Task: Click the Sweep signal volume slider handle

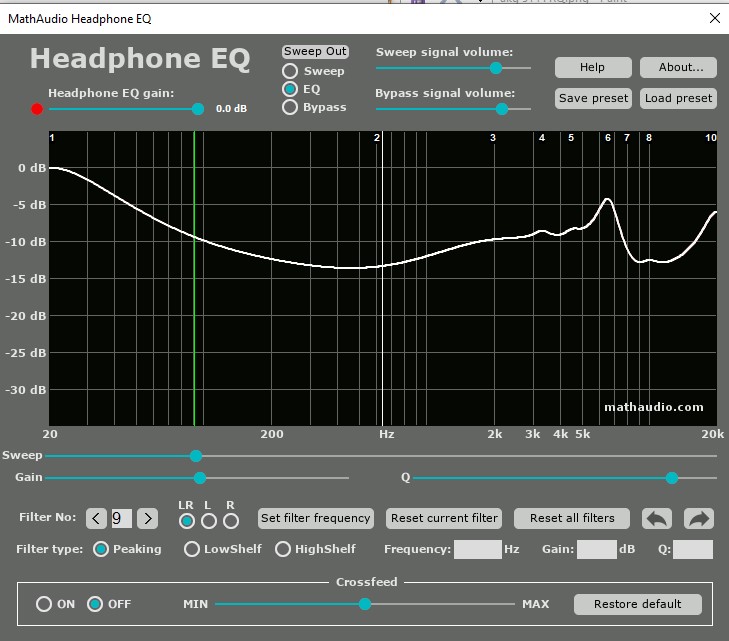Action: [x=496, y=68]
